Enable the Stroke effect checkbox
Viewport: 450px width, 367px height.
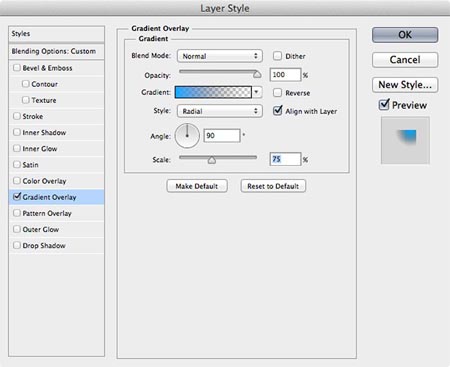pyautogui.click(x=17, y=116)
